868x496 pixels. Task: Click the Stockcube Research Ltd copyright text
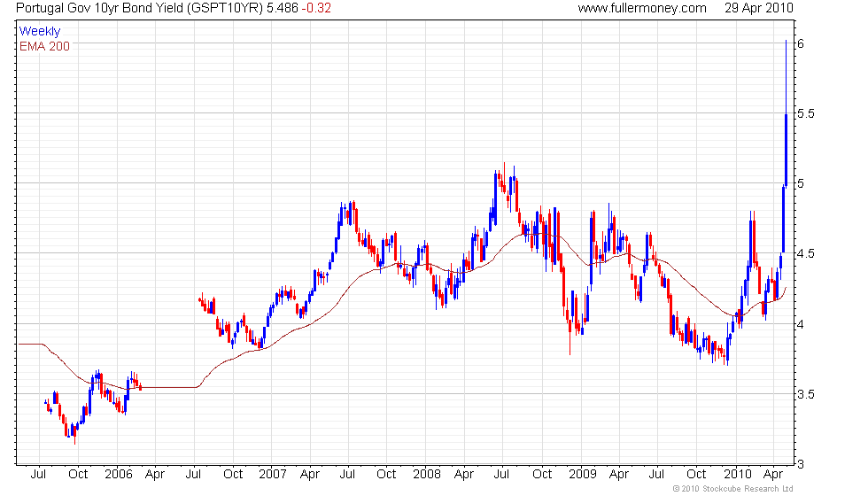point(733,489)
